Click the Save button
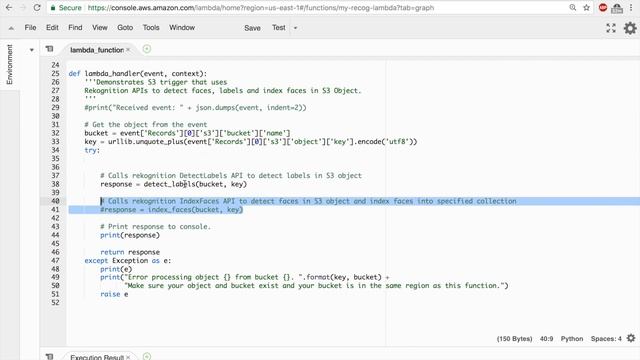 tap(252, 28)
